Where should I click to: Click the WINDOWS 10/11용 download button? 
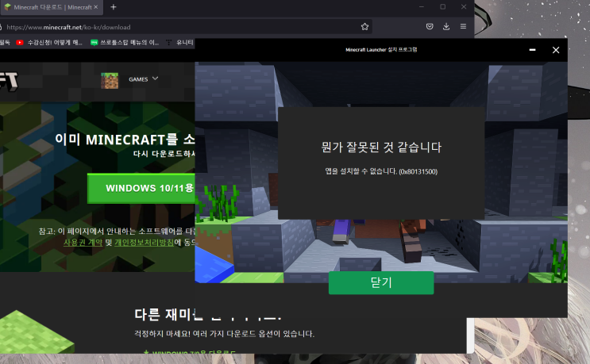pyautogui.click(x=141, y=188)
